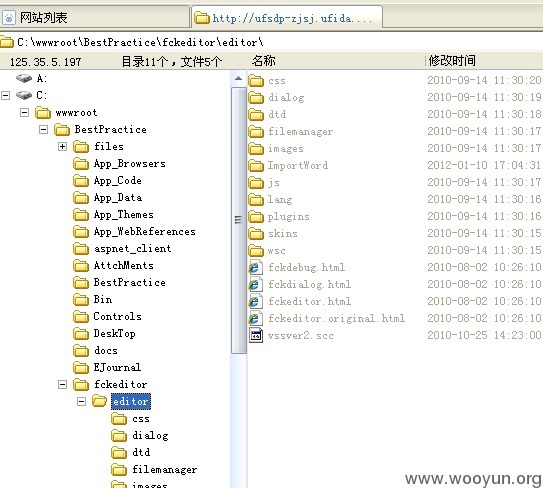Click the AttchMents folder icon
Image resolution: width=543 pixels, height=488 pixels.
81,265
